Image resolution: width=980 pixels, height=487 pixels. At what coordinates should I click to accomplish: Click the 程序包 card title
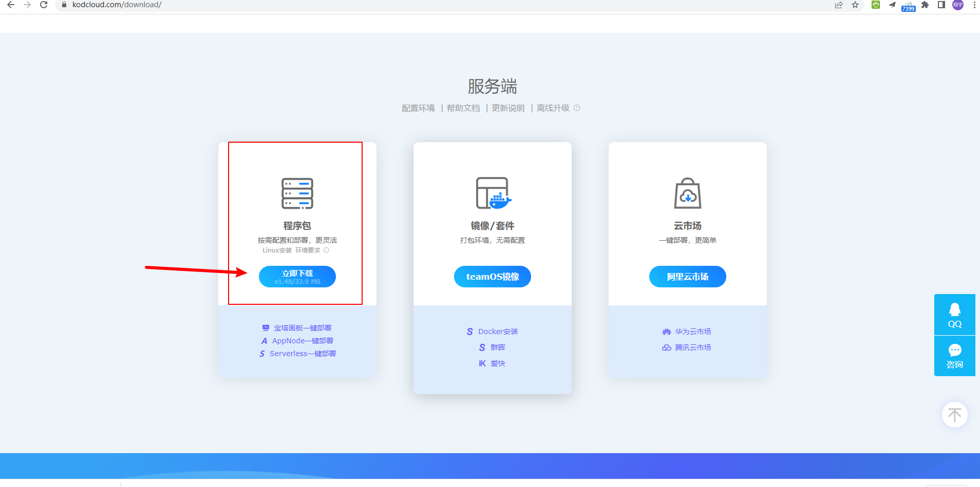pyautogui.click(x=297, y=226)
